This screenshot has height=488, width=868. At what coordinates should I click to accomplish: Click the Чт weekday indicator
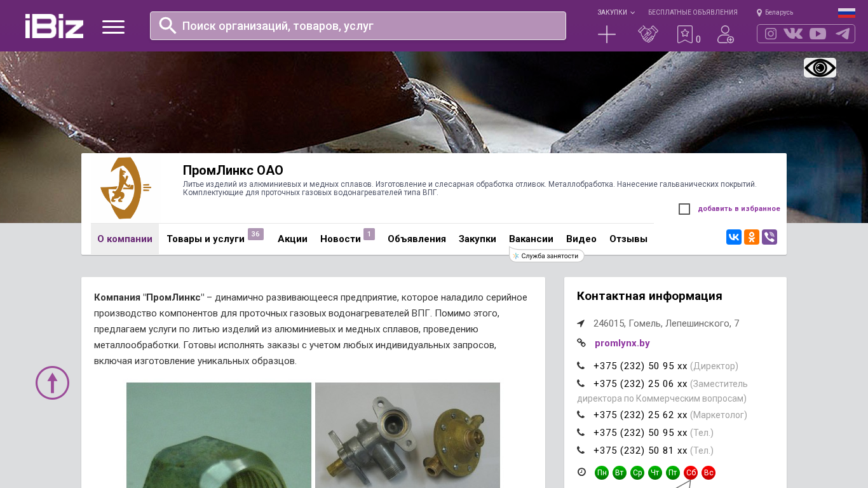[655, 473]
